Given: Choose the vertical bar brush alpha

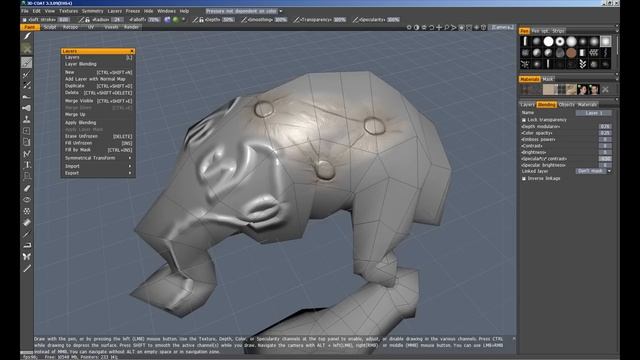Looking at the screenshot, I should point(525,41).
